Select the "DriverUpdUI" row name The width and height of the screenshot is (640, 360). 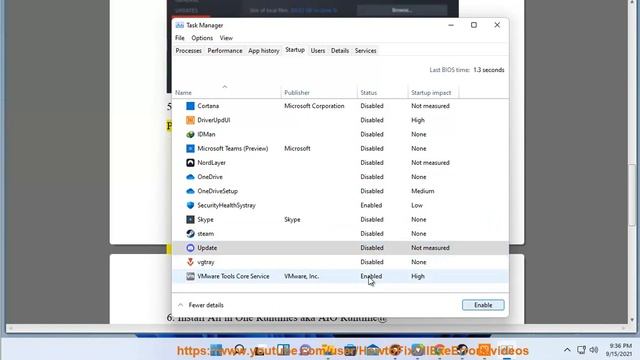pos(214,120)
